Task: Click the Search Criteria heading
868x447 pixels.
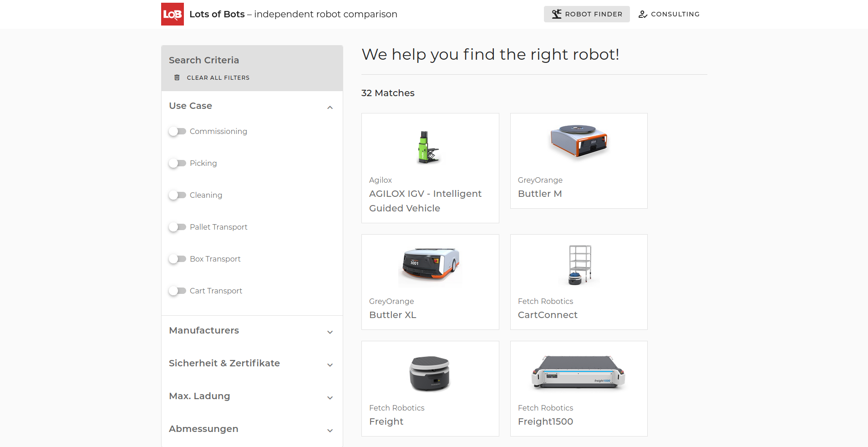Action: pos(204,60)
